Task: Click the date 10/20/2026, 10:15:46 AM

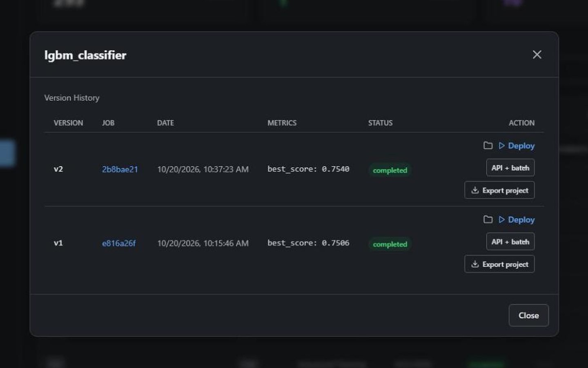Action: (x=203, y=243)
